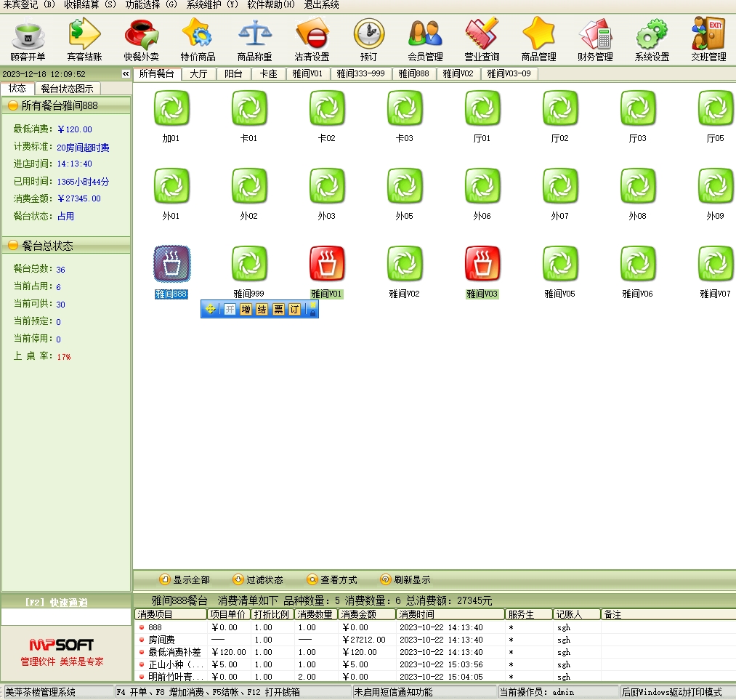Click 结 button on floating toolbar
Screen dimensions: 736x700
point(262,310)
